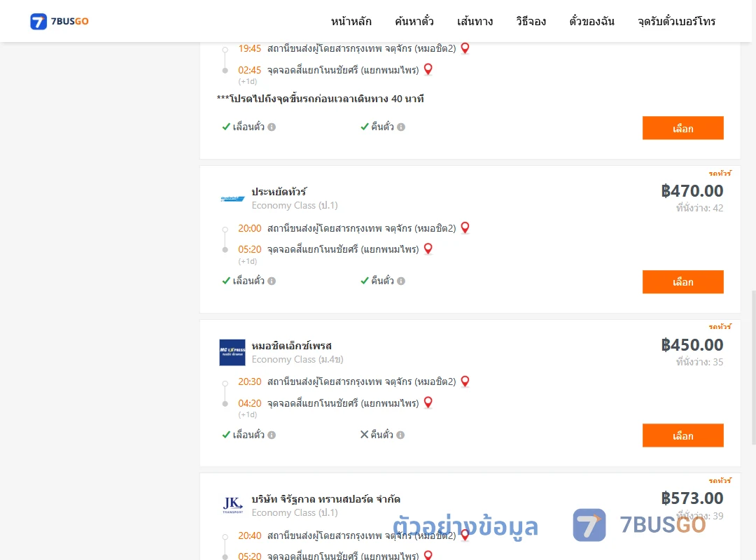Show คืนตั๋ว info icon on หมอชิตเอ็กซ์เพรส card
756x560 pixels.
point(400,435)
